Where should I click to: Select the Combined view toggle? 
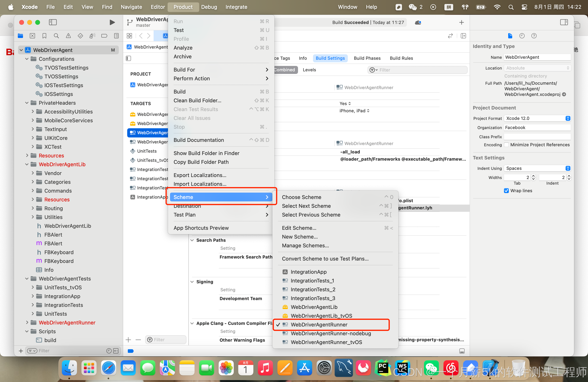point(284,70)
